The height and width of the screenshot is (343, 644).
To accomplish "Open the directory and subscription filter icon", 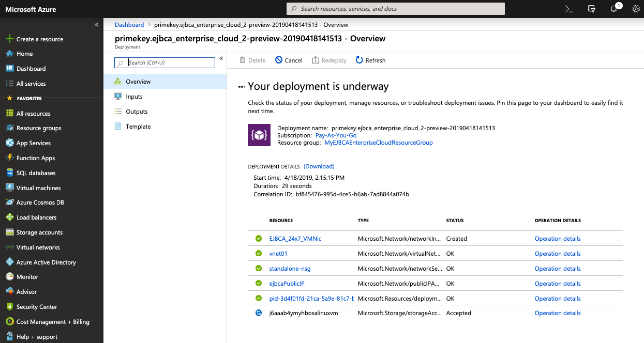I will click(x=591, y=9).
